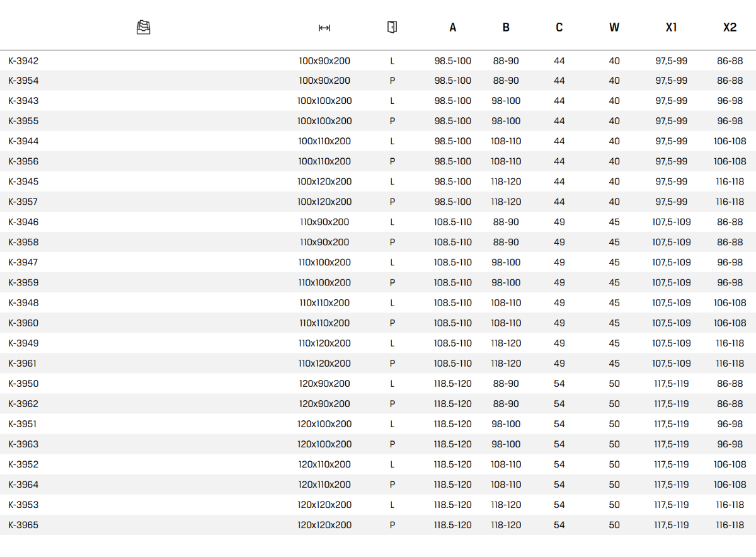This screenshot has width=756, height=557.
Task: Click the product catalog icon in header
Action: coord(144,27)
